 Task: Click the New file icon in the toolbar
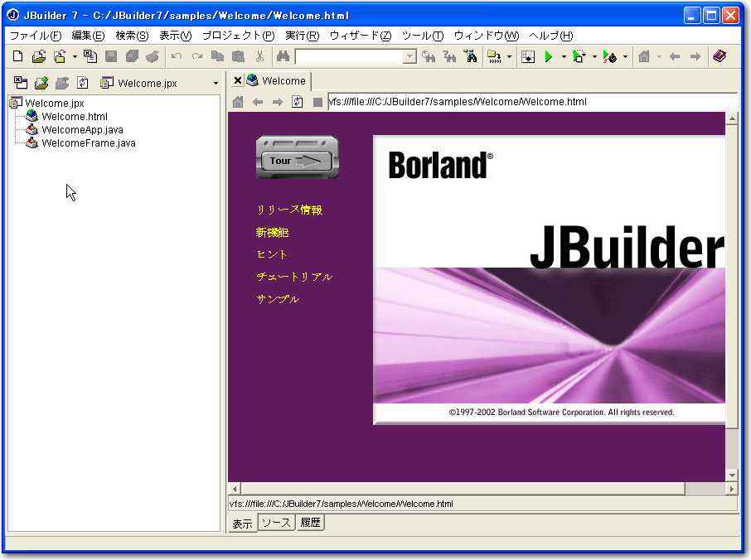[x=18, y=57]
